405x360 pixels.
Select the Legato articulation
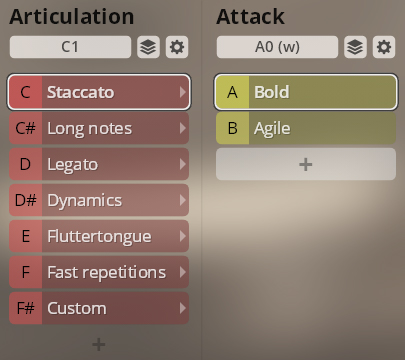point(99,164)
